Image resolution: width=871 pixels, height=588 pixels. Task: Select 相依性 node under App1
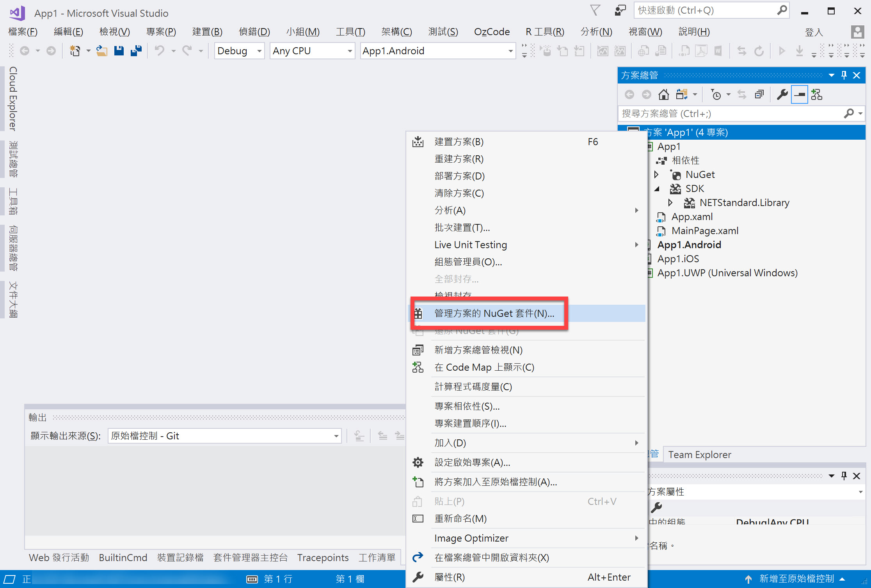685,160
